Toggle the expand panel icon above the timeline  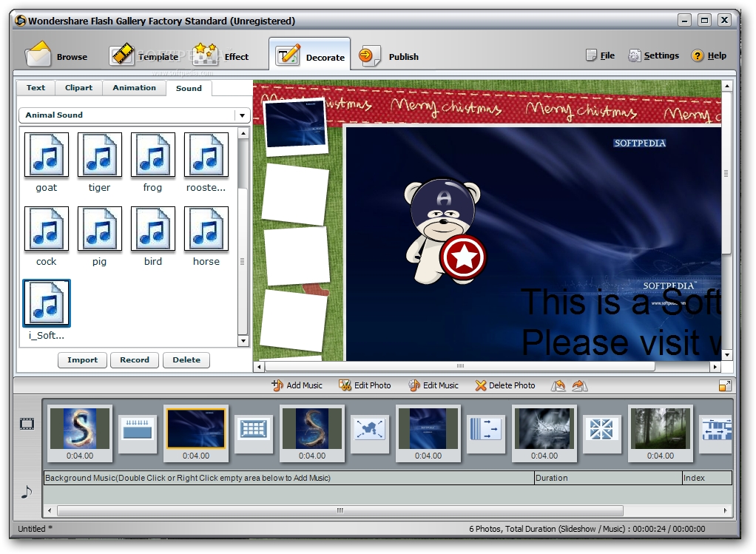[x=725, y=385]
